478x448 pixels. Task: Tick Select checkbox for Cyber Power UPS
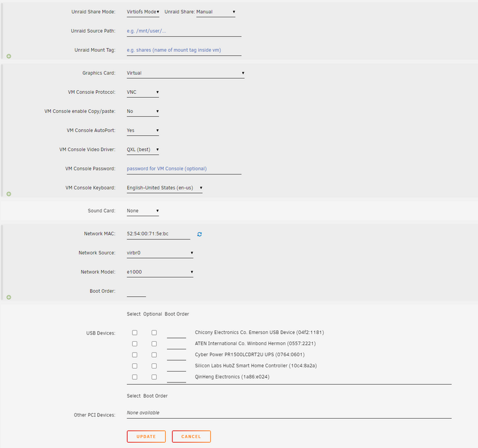coord(135,355)
